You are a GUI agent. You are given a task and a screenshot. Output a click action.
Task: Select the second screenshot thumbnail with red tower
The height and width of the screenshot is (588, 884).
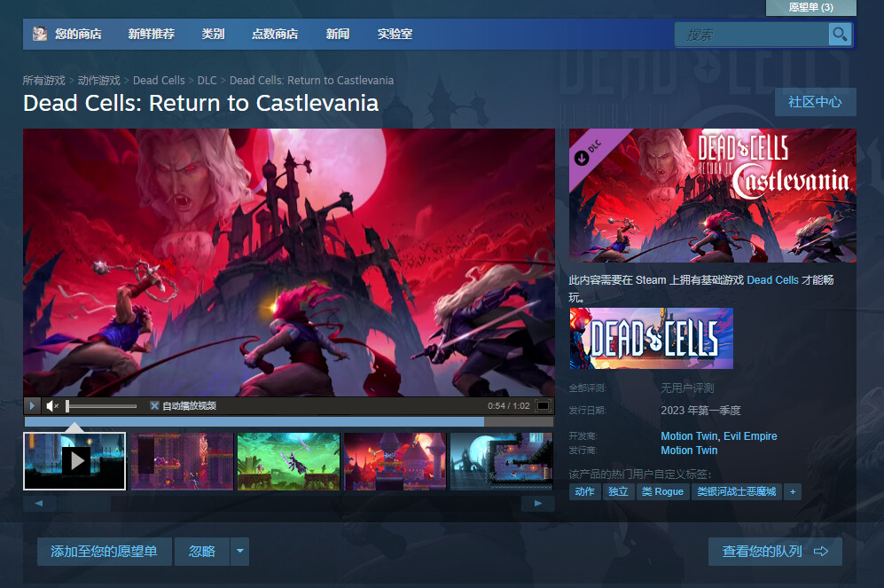coord(182,461)
